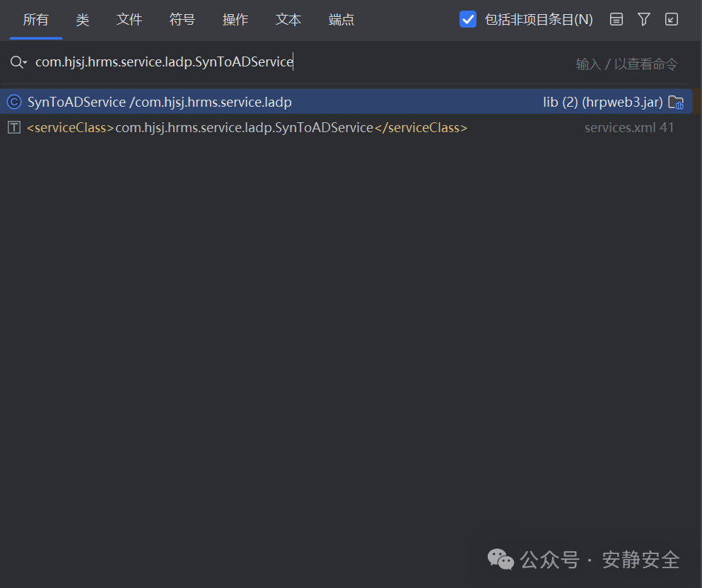Click the magnifier icon in search bar
702x588 pixels.
coord(16,62)
